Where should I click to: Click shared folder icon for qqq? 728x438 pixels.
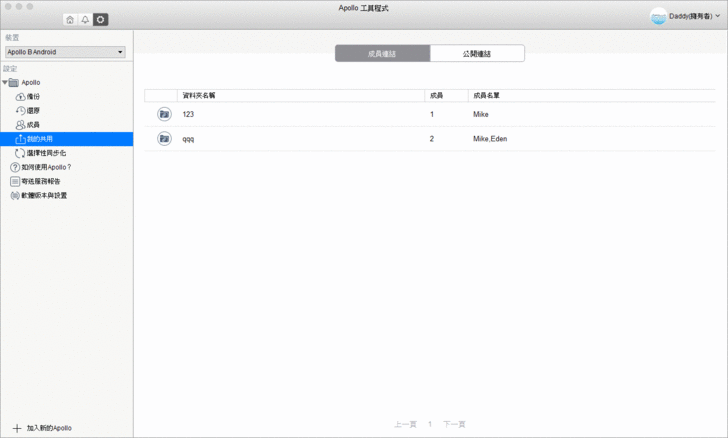(x=164, y=139)
